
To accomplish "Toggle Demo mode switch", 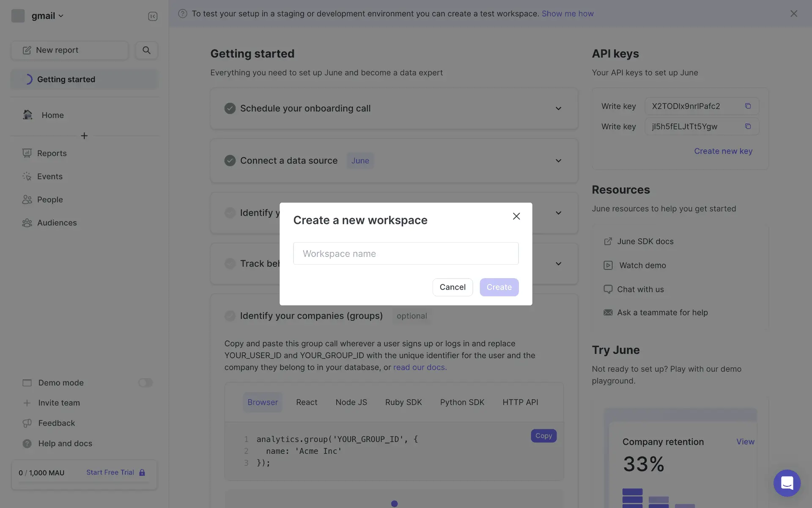I will [145, 383].
